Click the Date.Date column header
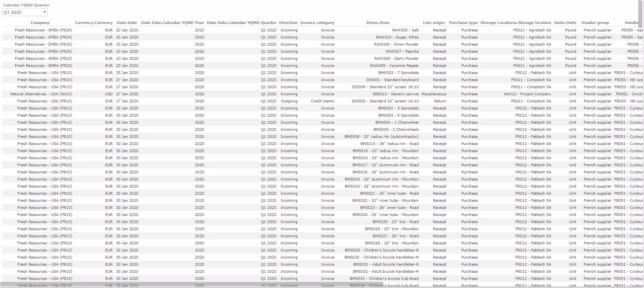 click(127, 23)
